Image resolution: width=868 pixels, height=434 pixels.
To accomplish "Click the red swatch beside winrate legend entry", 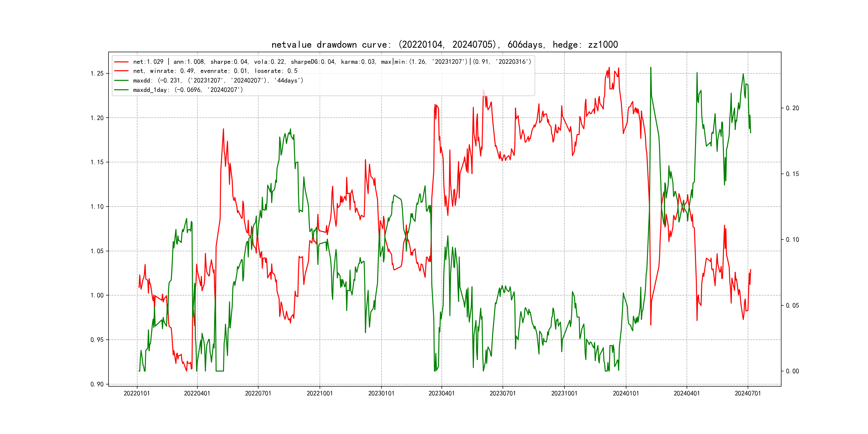I will pos(121,71).
